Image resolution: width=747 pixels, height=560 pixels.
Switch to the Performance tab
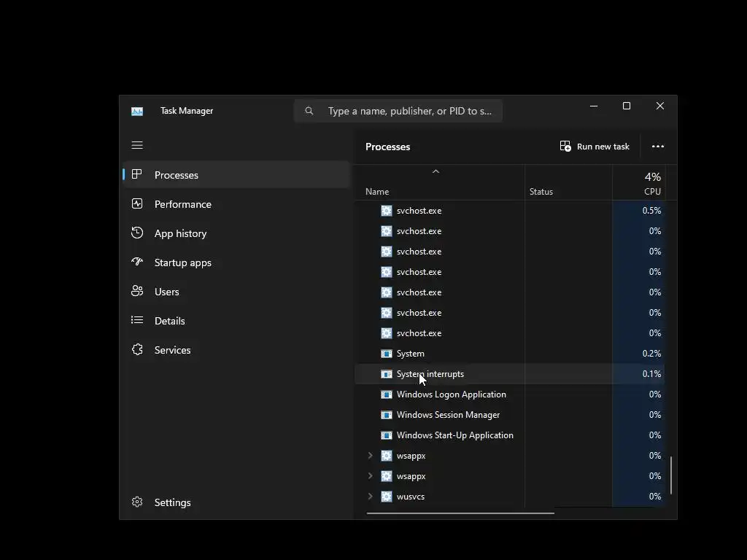tap(183, 204)
